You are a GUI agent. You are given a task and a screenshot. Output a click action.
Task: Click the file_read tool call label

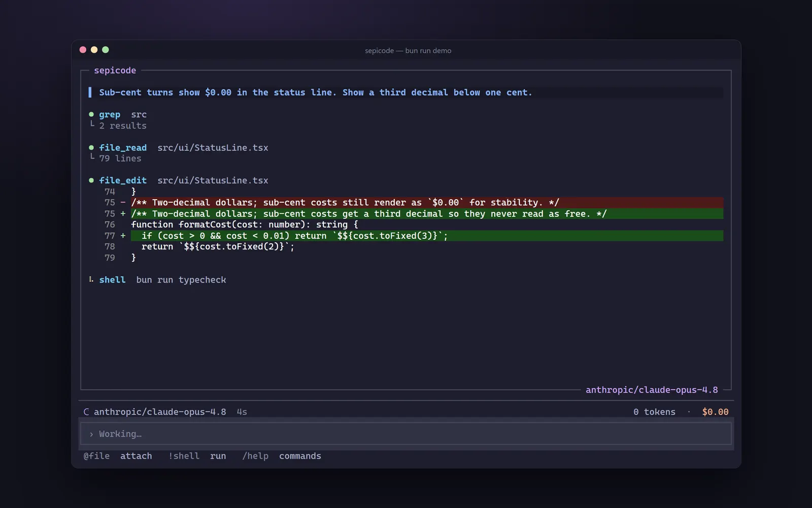(123, 147)
